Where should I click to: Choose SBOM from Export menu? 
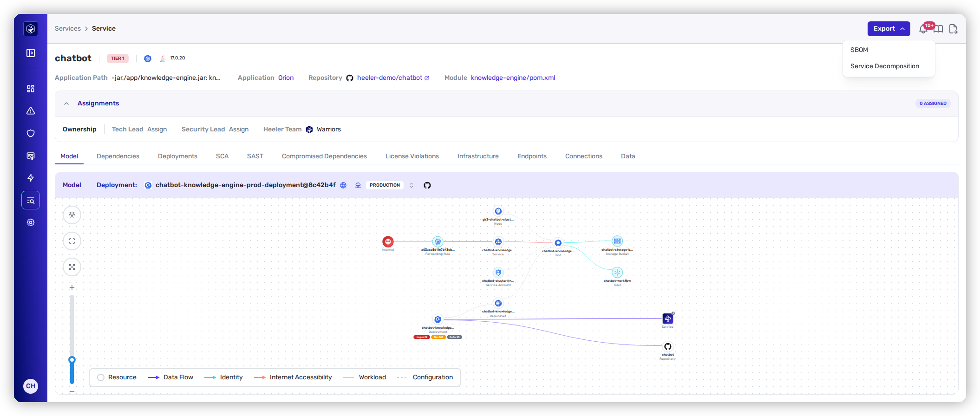coord(859,50)
